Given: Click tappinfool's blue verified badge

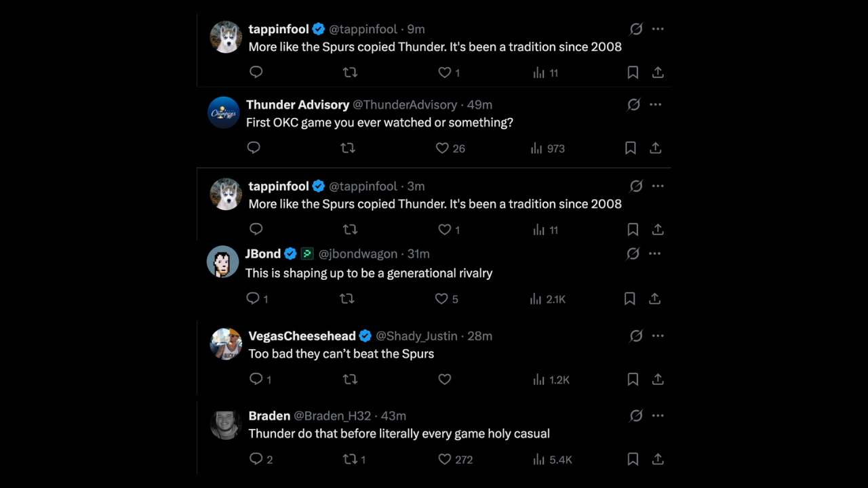Looking at the screenshot, I should tap(318, 28).
